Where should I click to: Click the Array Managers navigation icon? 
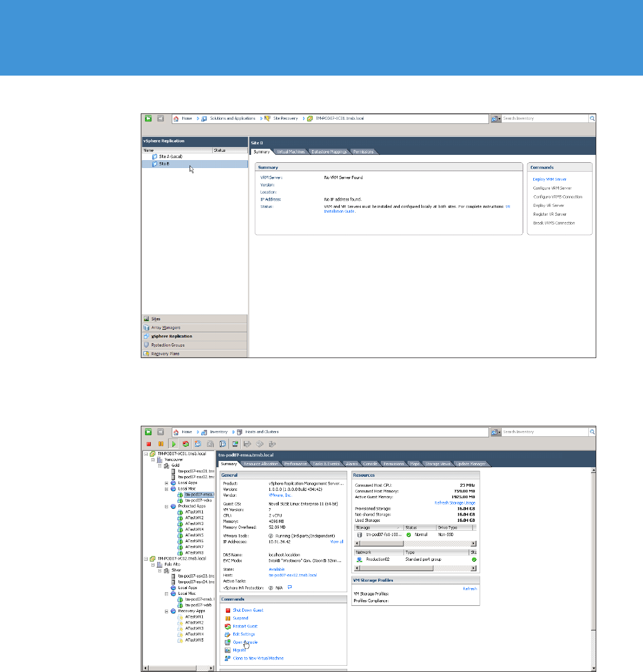(x=147, y=328)
